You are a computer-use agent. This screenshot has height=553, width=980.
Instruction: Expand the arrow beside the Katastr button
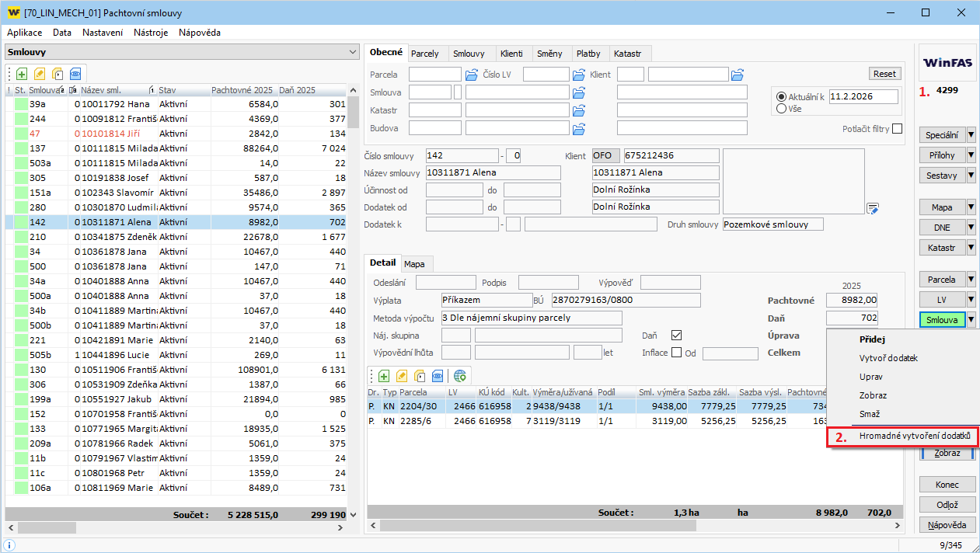tap(971, 248)
